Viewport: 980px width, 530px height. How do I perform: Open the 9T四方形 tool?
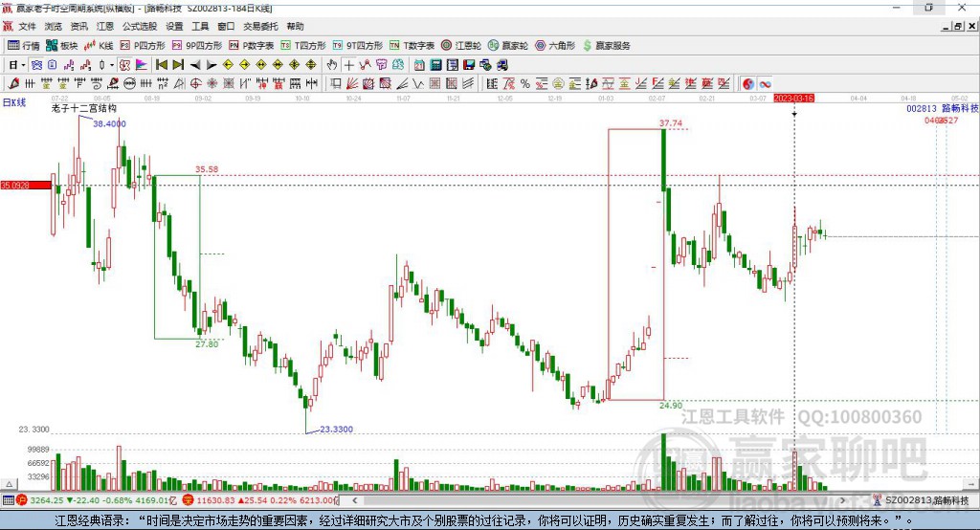358,46
